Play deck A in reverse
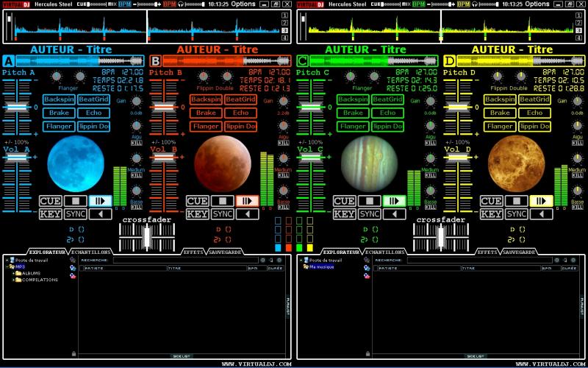 [100, 214]
